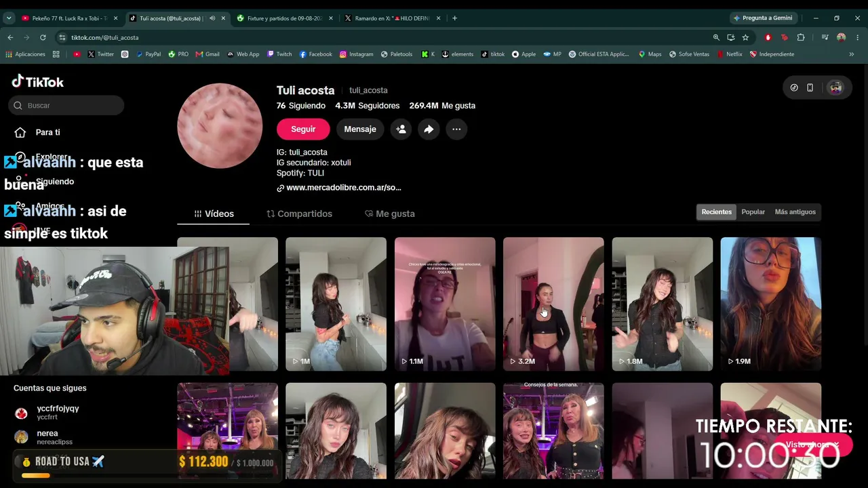Switch to the Me gusta tab
868x488 pixels.
390,213
